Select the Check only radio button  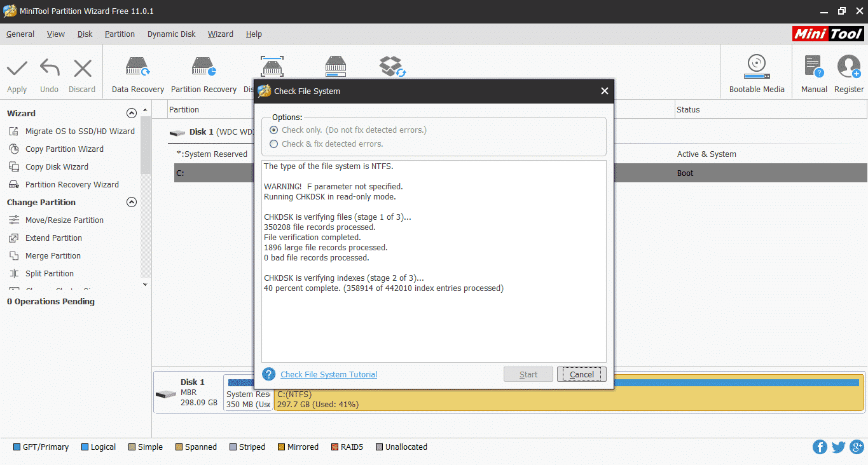point(273,130)
